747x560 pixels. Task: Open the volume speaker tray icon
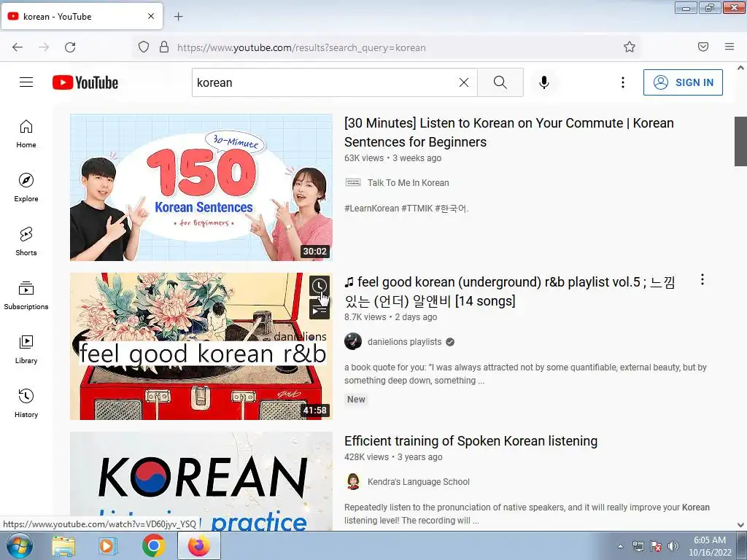click(x=673, y=546)
